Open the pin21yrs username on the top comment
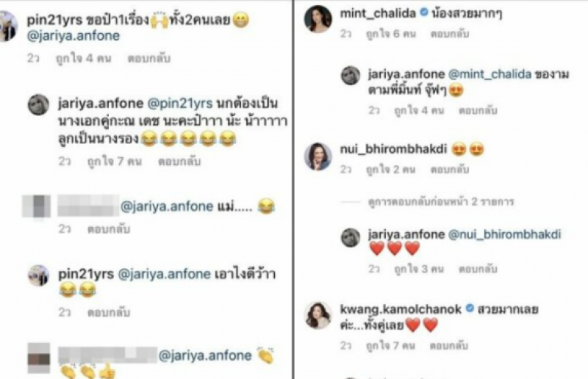Viewport: 588px width, 379px height. click(x=54, y=20)
